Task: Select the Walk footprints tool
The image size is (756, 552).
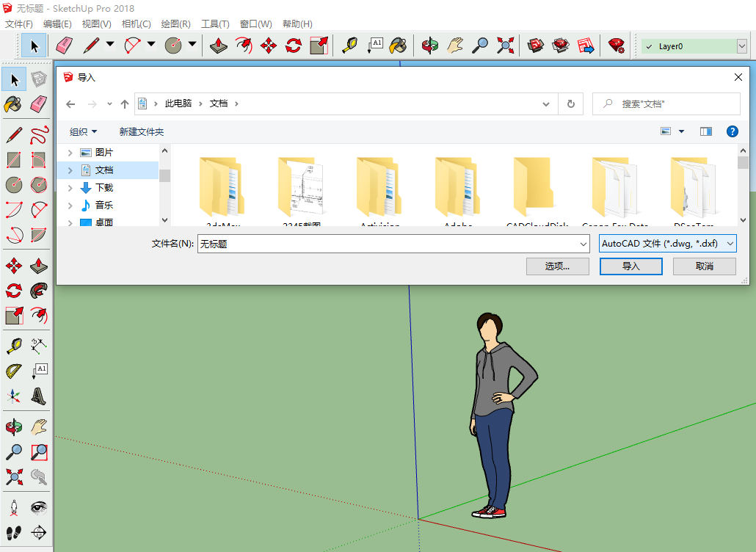Action: tap(13, 533)
